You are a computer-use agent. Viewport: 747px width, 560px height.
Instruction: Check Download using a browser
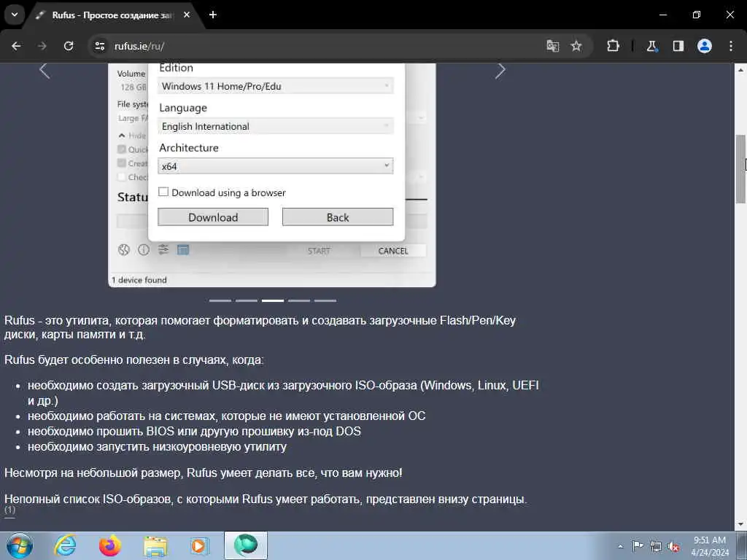(163, 192)
